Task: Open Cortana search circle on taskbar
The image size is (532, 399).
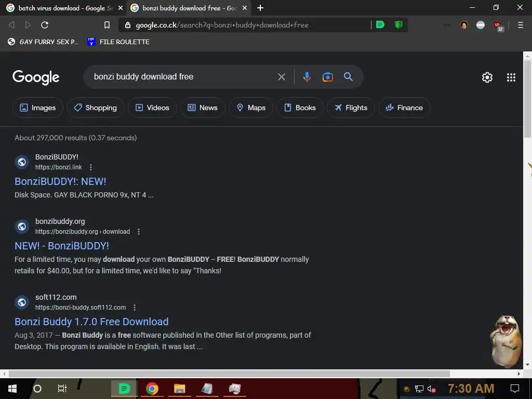Action: pos(37,389)
